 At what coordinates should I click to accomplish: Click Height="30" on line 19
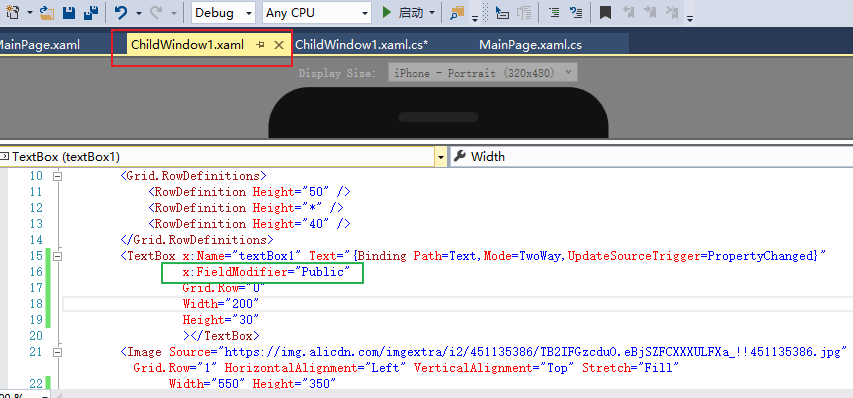[221, 320]
